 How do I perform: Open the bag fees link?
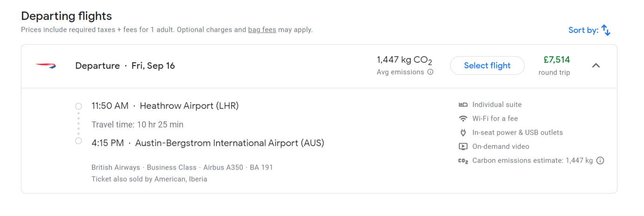(262, 30)
